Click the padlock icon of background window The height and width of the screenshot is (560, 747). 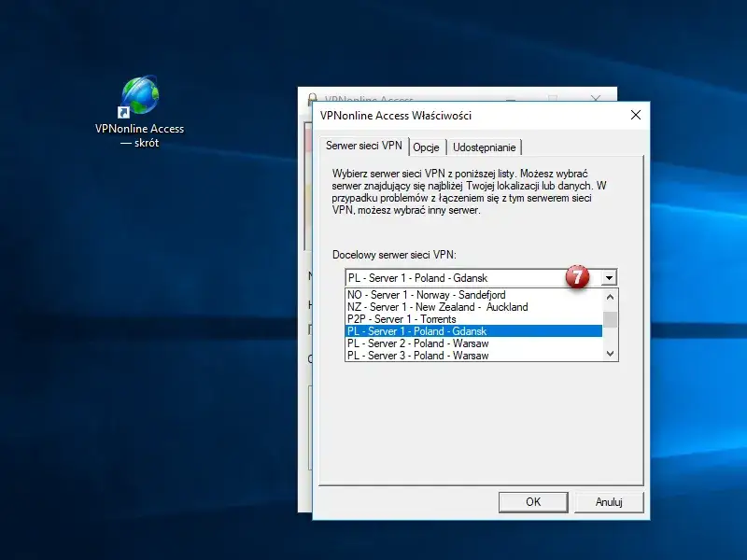pos(311,99)
